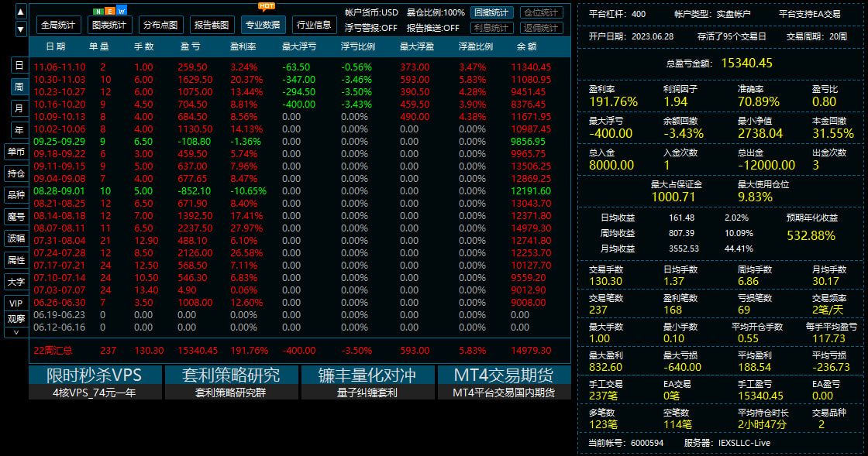Click the 盈利率 column header
Image resolution: width=868 pixels, height=456 pixels.
(243, 46)
